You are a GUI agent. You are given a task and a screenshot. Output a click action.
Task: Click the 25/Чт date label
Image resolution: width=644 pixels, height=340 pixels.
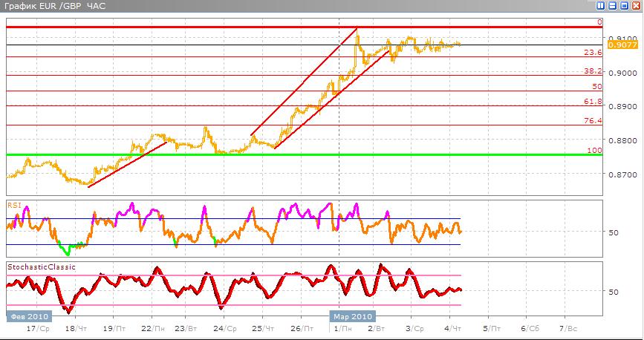click(x=263, y=329)
